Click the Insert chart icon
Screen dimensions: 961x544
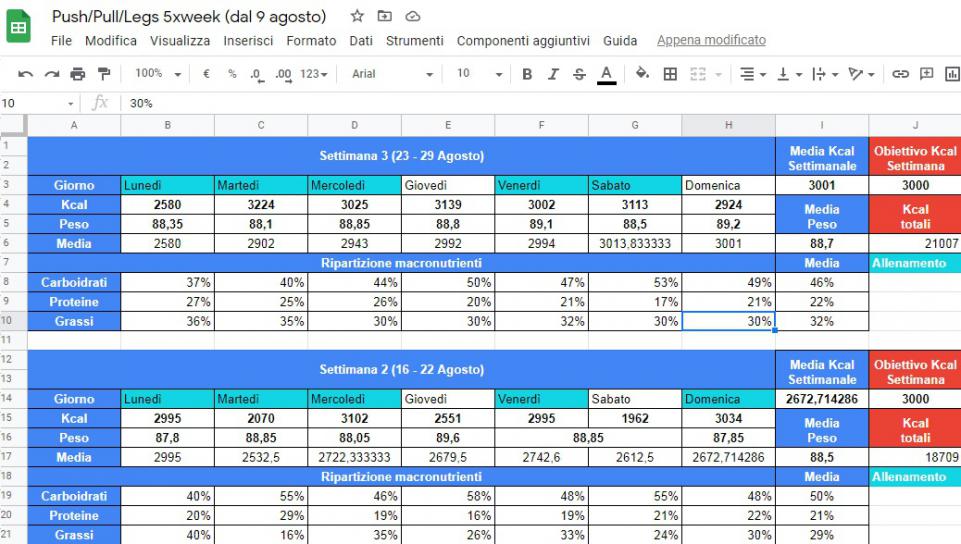click(x=952, y=74)
